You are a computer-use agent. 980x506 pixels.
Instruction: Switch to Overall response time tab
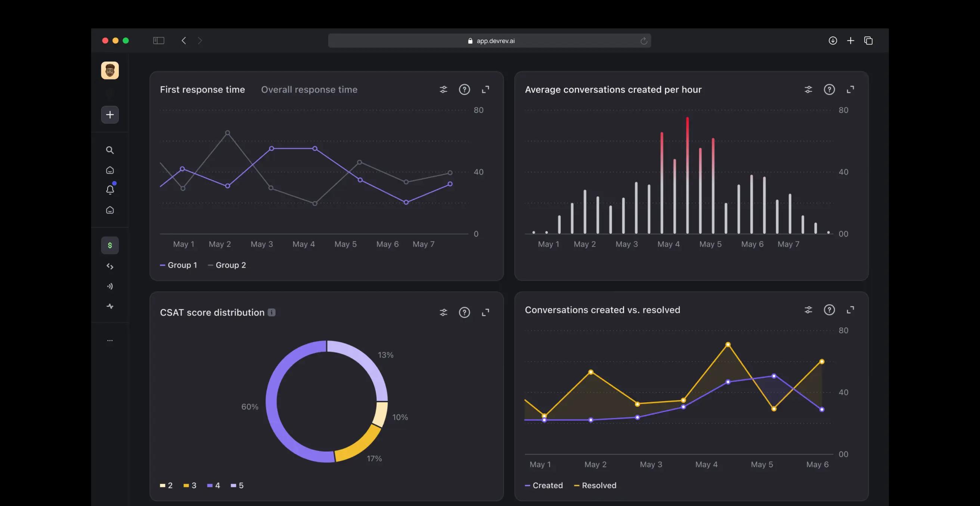click(309, 89)
